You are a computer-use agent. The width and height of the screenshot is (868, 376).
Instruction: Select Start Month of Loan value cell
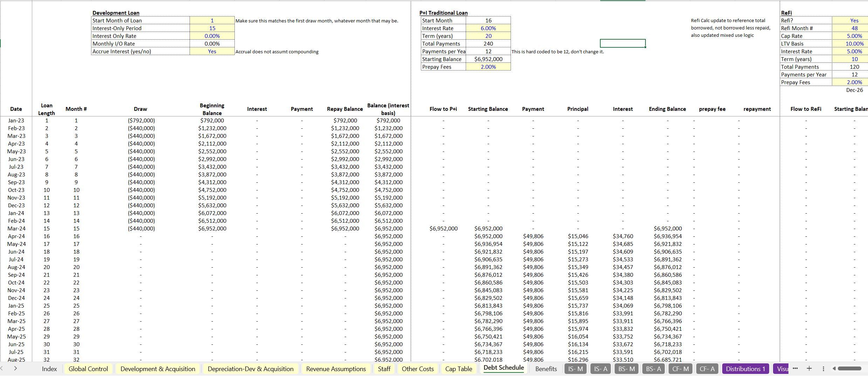(x=212, y=21)
